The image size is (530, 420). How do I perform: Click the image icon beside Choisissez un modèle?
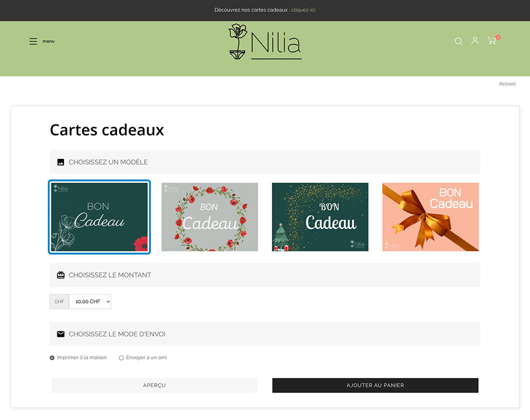point(60,162)
